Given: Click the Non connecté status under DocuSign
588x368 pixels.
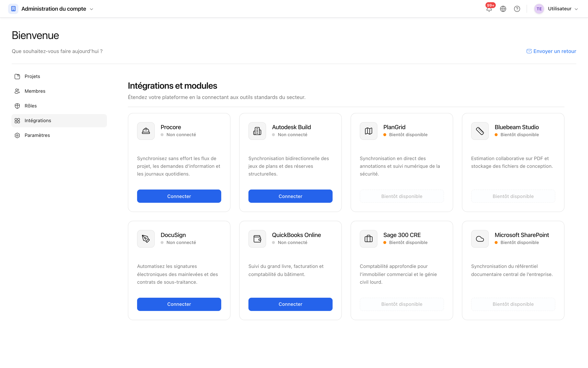Looking at the screenshot, I should [x=181, y=242].
